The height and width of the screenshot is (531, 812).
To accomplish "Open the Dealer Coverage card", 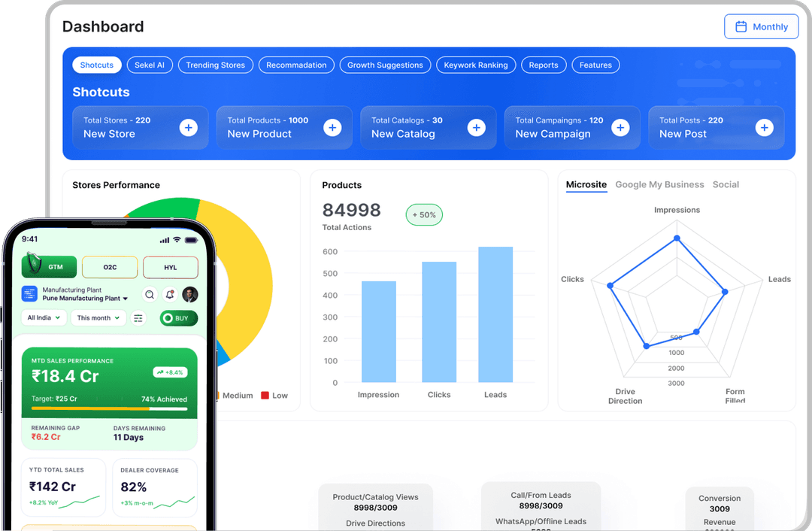I will pos(155,487).
